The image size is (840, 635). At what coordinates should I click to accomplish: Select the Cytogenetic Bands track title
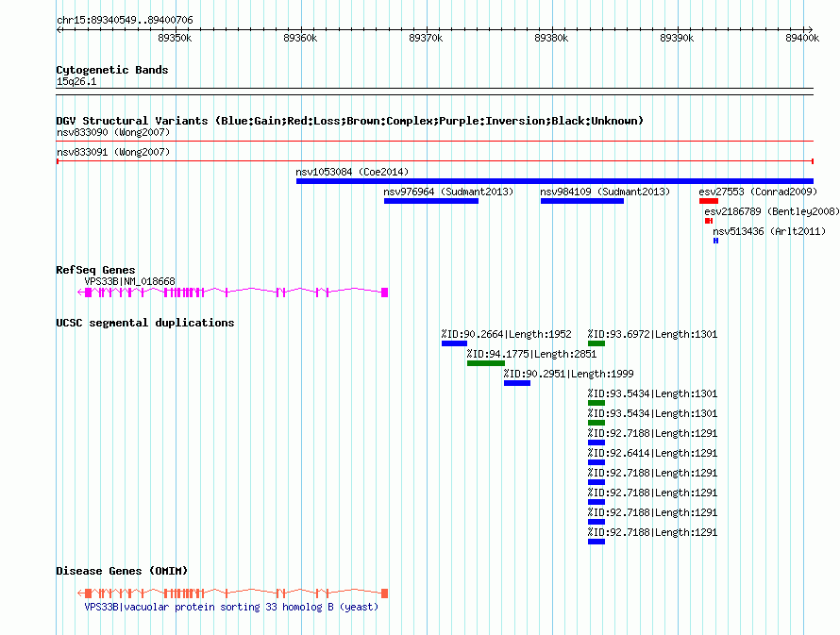click(112, 70)
